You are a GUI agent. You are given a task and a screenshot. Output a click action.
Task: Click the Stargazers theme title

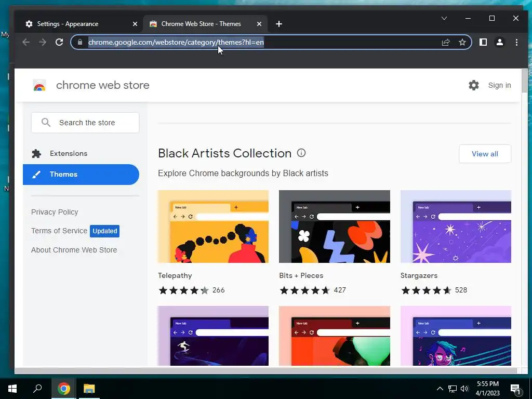click(419, 275)
